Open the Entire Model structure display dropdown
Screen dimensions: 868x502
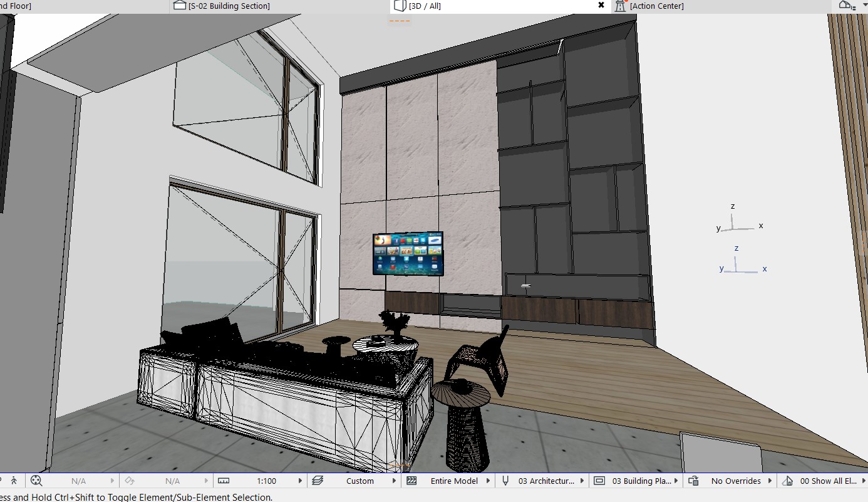(x=488, y=481)
